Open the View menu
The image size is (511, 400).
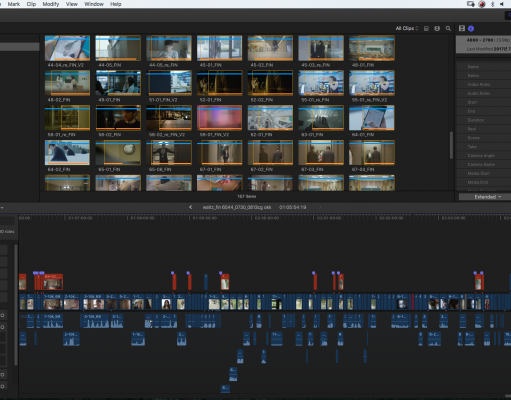coord(72,4)
